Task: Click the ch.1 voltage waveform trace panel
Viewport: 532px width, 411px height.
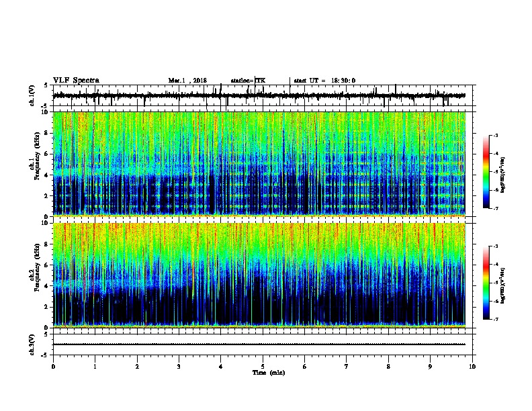Action: (x=262, y=95)
